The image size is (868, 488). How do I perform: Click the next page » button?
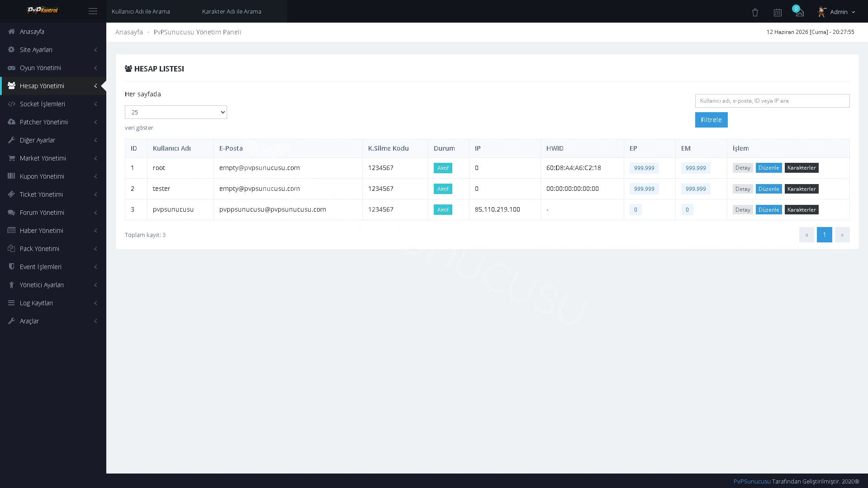tap(842, 235)
